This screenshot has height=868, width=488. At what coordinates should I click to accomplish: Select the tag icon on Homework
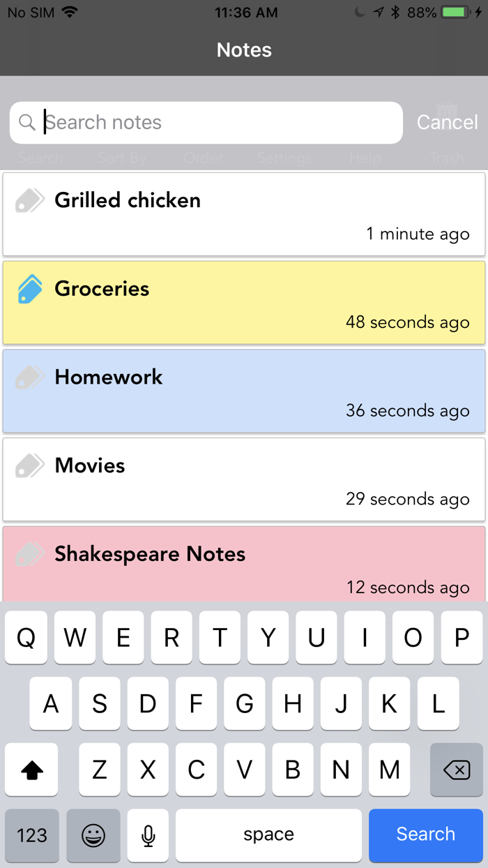coord(29,377)
